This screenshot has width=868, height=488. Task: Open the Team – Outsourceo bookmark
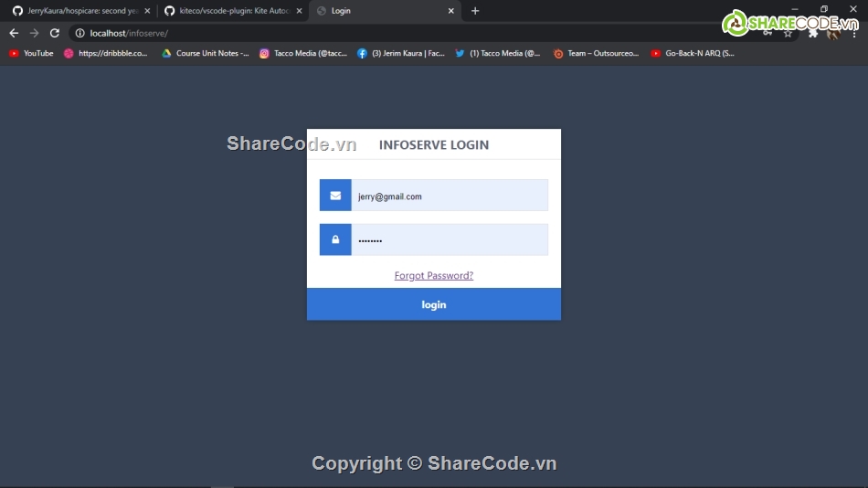(597, 53)
